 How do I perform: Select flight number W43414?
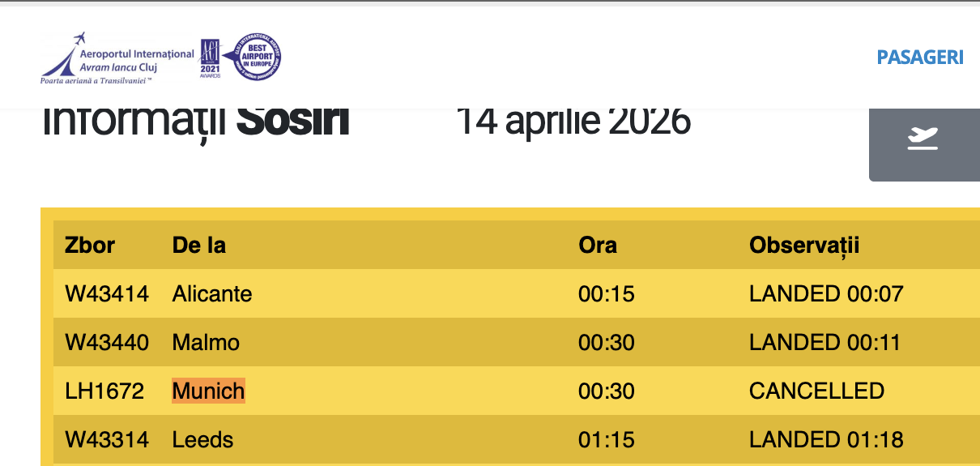107,293
